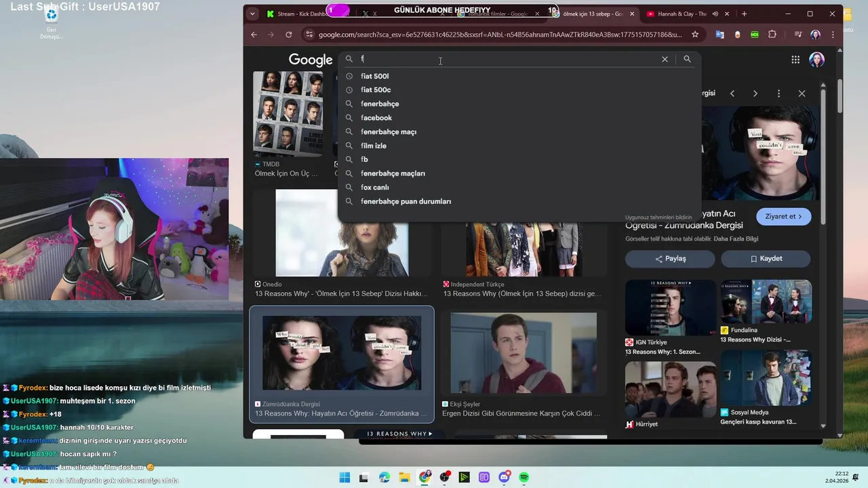The width and height of the screenshot is (868, 488).
Task: Open the Chrome extensions puzzle icon
Action: pos(772,35)
